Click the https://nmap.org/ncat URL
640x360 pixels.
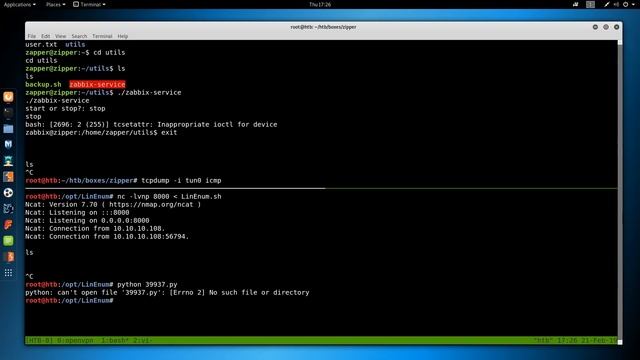point(151,204)
